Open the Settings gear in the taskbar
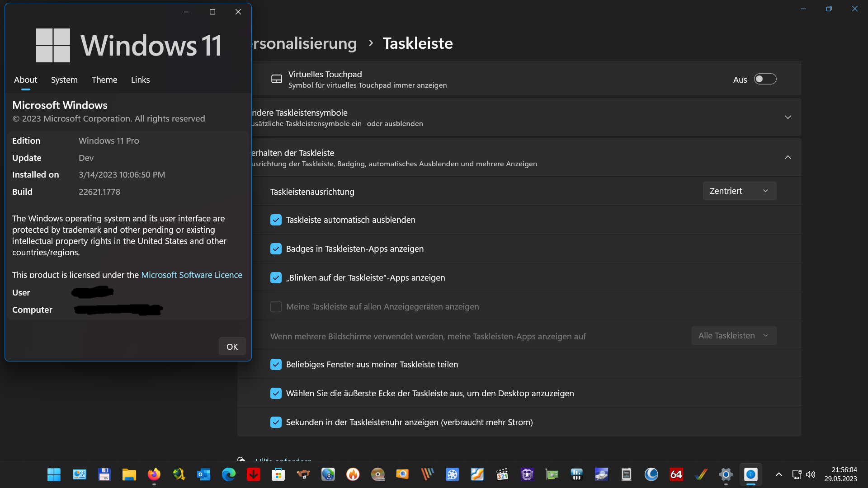868x488 pixels. point(726,474)
